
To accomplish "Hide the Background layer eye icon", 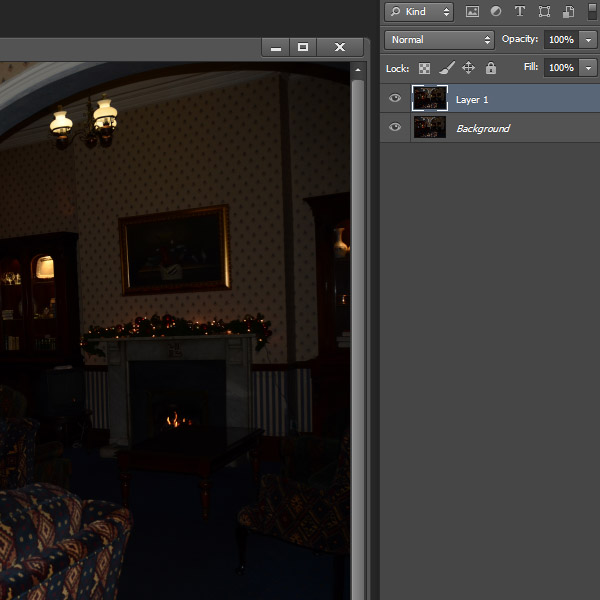I will [x=395, y=127].
